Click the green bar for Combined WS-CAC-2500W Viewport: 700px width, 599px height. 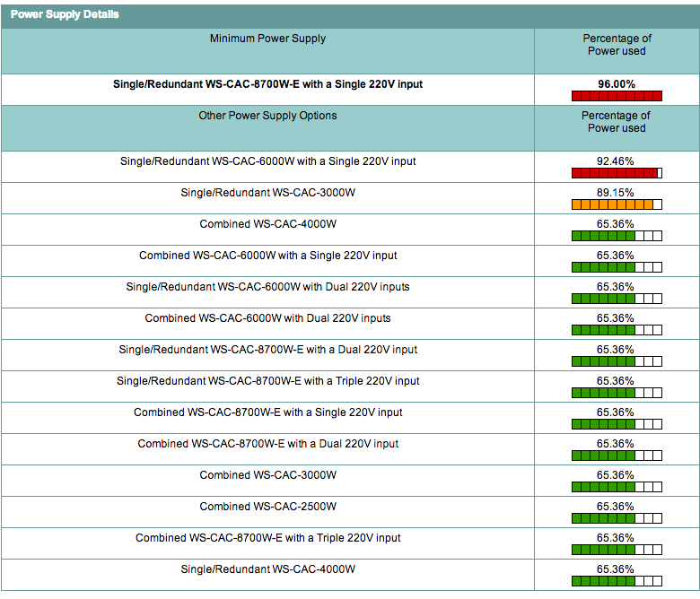coord(616,518)
